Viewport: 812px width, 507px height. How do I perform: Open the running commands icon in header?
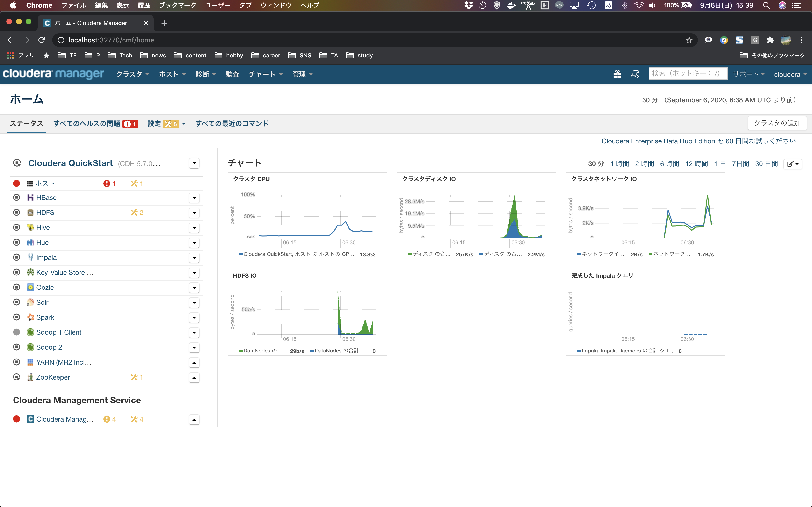coord(635,74)
